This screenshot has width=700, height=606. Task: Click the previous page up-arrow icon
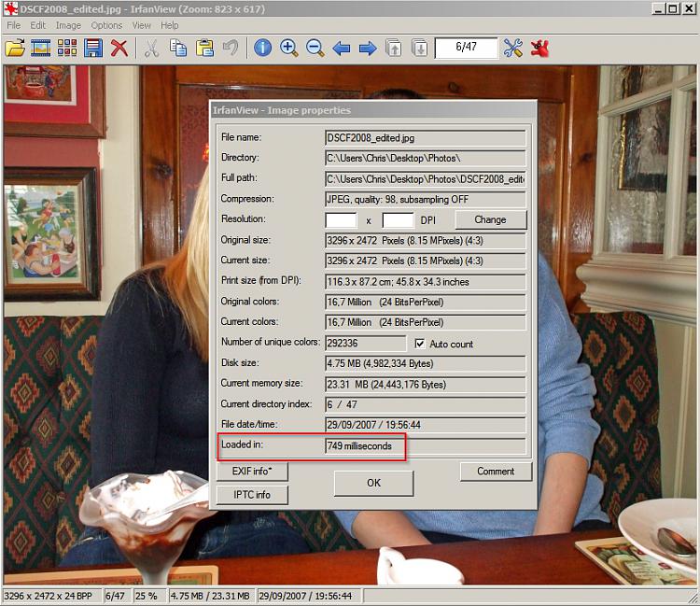[x=394, y=48]
